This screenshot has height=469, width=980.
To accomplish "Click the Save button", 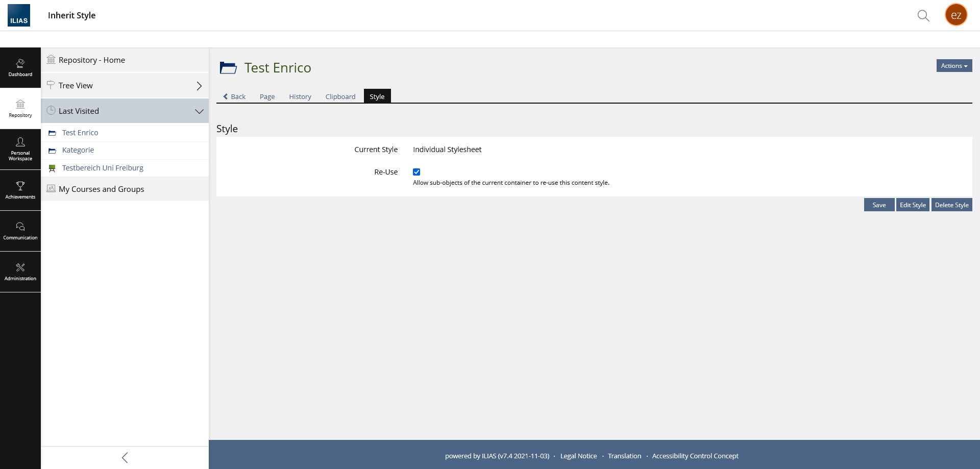I will (x=878, y=205).
